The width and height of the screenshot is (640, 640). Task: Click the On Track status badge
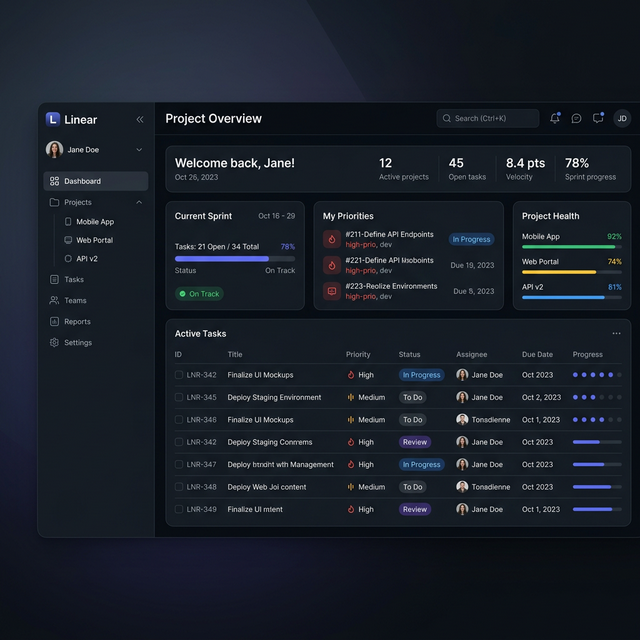199,293
